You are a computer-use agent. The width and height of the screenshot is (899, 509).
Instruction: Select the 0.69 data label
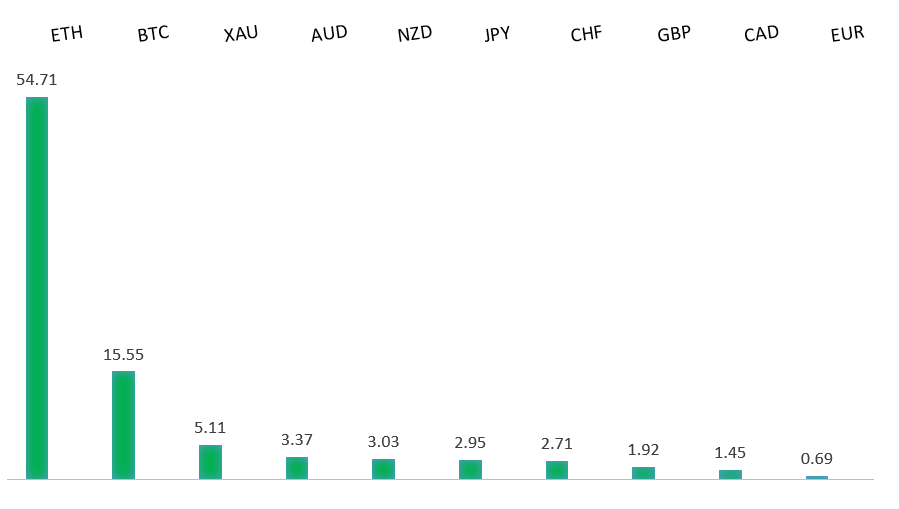pyautogui.click(x=817, y=459)
